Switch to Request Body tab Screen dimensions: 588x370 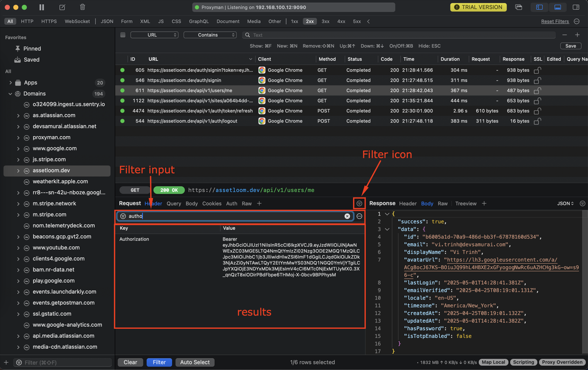(x=192, y=204)
